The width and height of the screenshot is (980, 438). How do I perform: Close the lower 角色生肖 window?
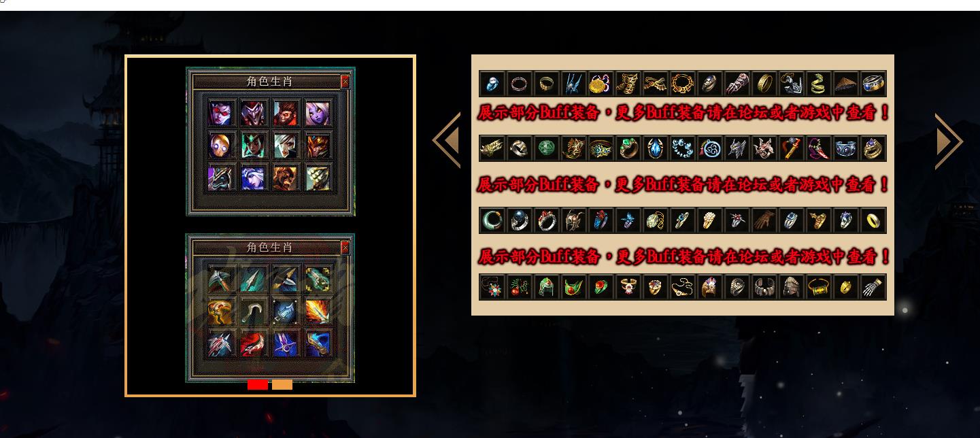[x=345, y=248]
